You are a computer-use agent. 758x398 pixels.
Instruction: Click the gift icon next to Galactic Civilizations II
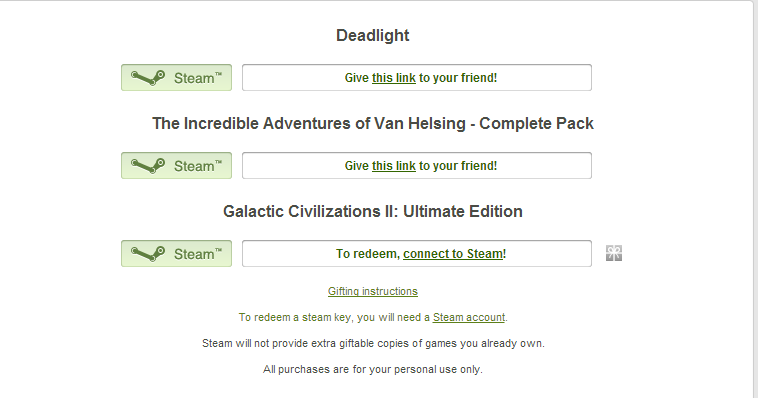pos(614,253)
